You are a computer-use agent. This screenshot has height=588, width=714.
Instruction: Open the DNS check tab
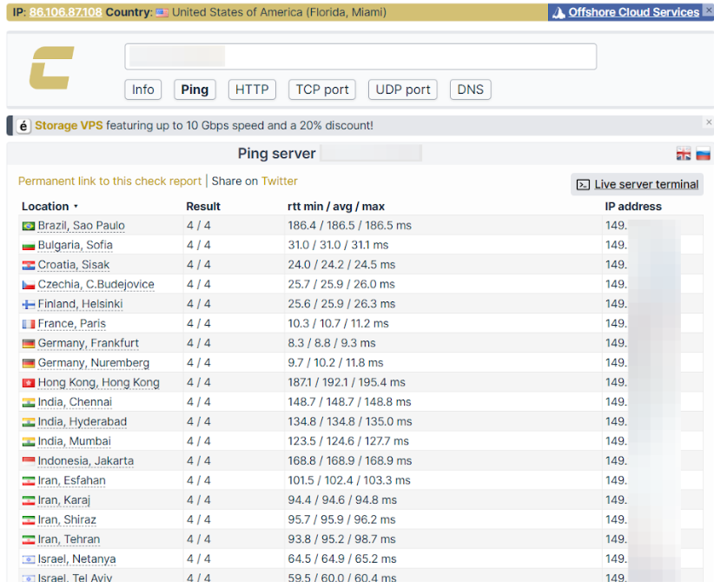point(471,89)
